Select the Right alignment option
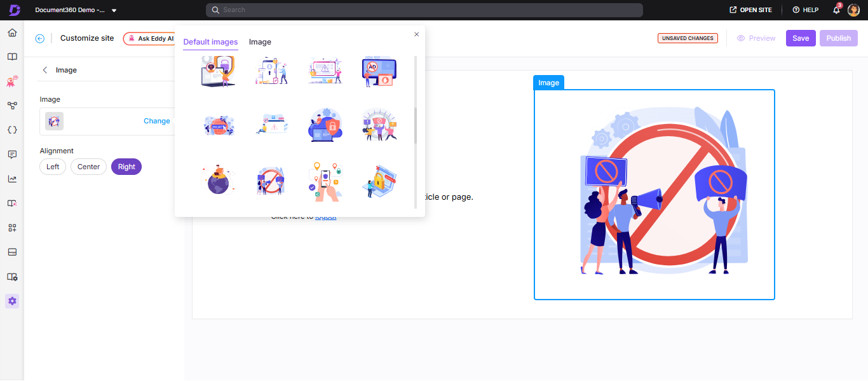Screen dimensions: 868x381 126,167
